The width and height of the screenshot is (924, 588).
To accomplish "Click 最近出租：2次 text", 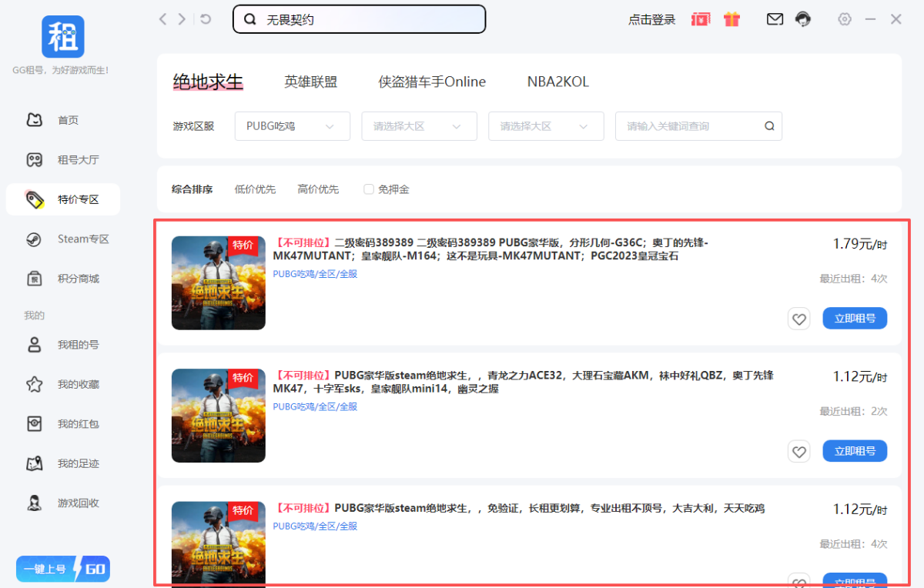I will pos(853,411).
